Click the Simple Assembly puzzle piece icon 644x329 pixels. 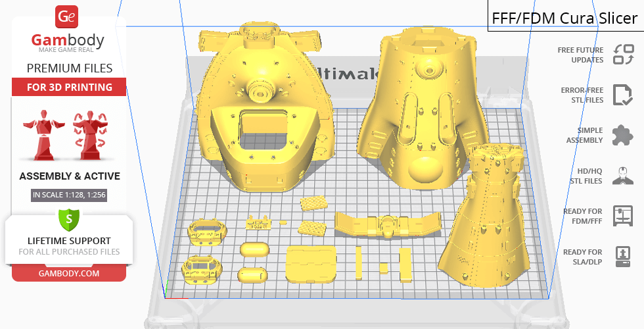click(x=622, y=136)
